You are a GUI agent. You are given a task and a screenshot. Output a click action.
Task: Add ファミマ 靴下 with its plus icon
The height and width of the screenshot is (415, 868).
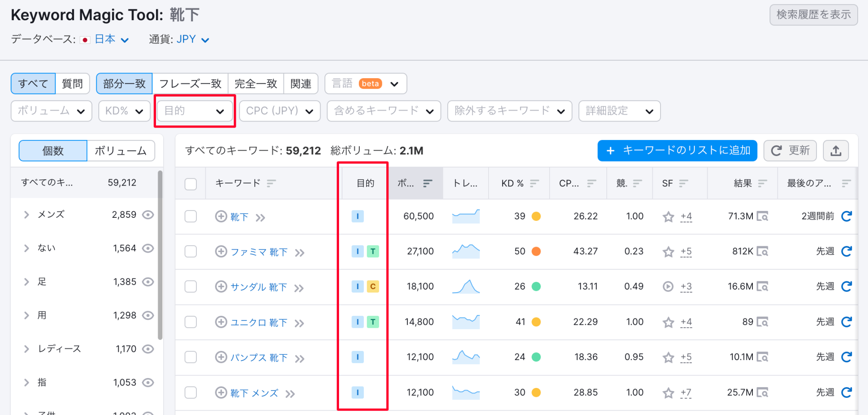[221, 251]
